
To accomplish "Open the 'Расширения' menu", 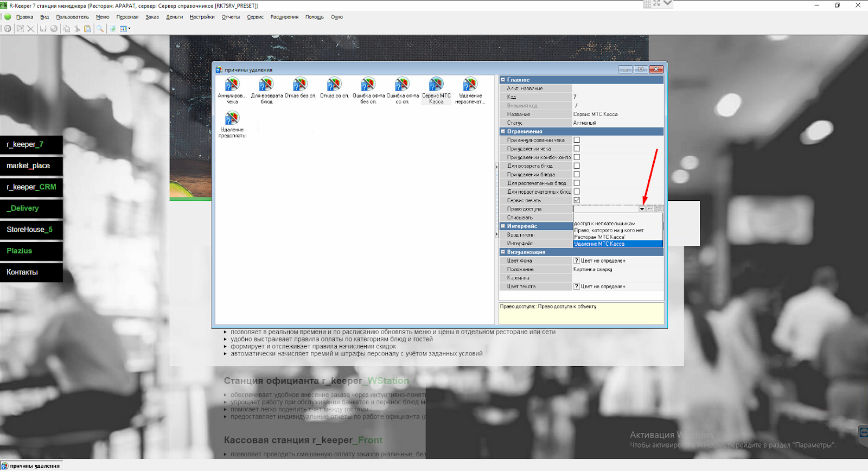I will 284,17.
